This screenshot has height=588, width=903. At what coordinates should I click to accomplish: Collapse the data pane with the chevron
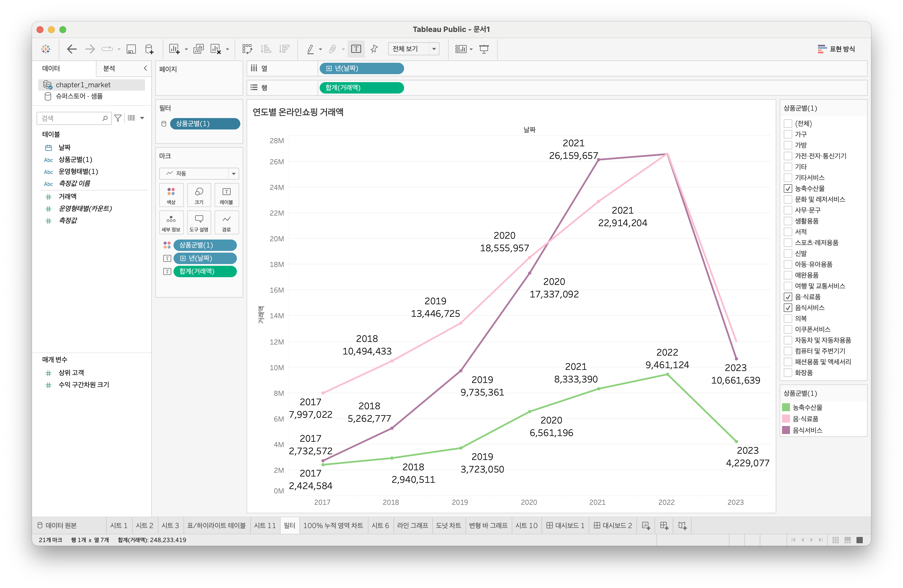145,68
